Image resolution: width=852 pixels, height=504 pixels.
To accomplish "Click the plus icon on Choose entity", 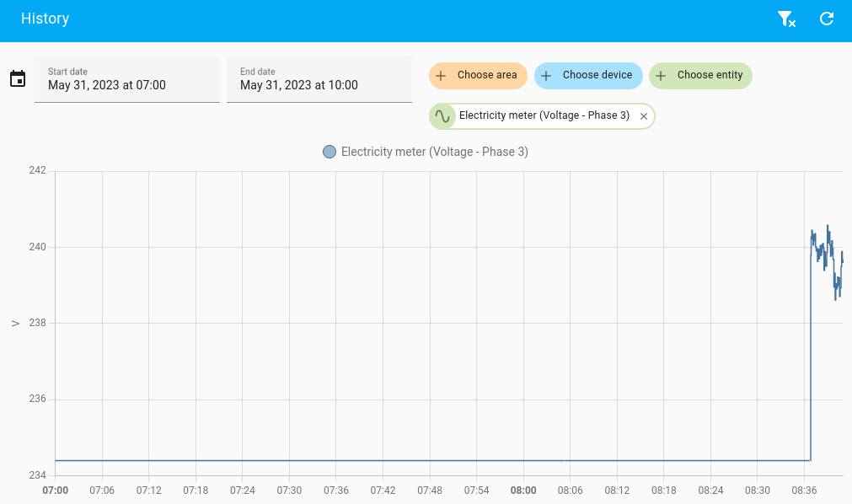I will pyautogui.click(x=661, y=75).
